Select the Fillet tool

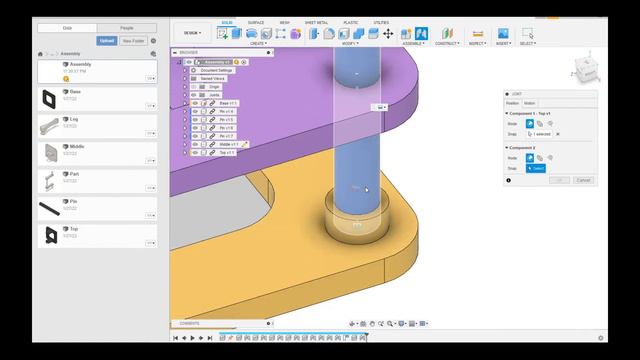point(329,33)
